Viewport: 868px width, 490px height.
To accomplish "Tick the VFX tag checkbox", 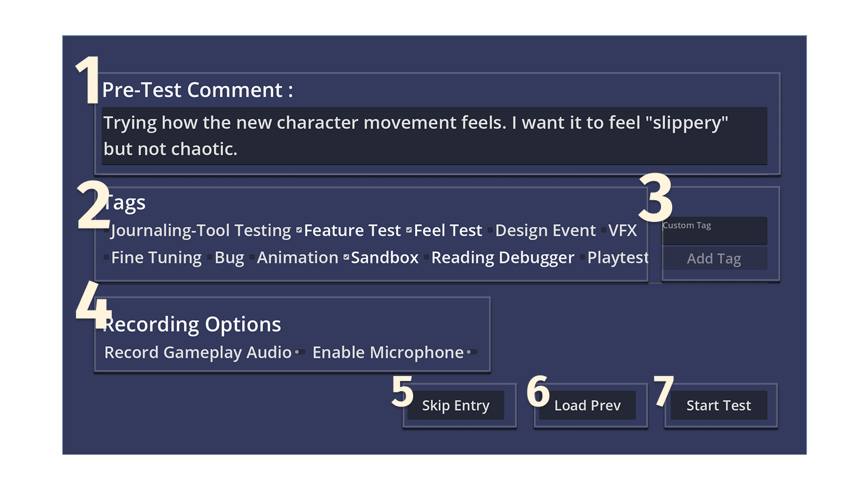I will [x=603, y=231].
